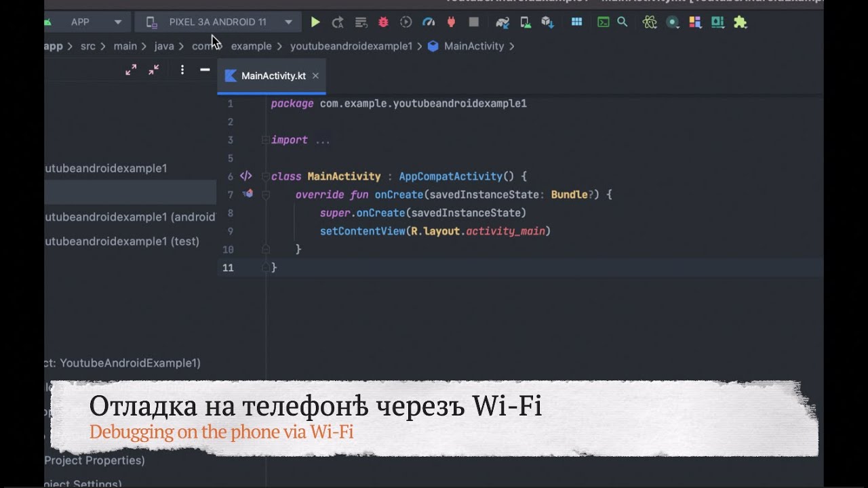Click 'java' in the breadcrumb bar

tap(164, 46)
